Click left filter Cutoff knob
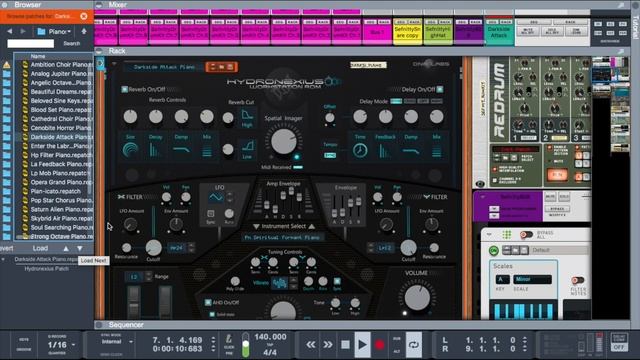The height and width of the screenshot is (360, 640). 153,248
